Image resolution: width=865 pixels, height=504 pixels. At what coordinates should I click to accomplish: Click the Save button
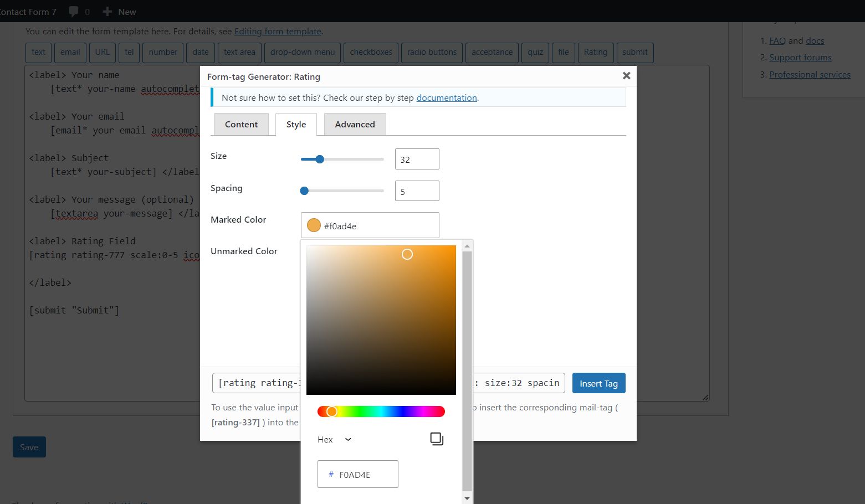click(29, 448)
